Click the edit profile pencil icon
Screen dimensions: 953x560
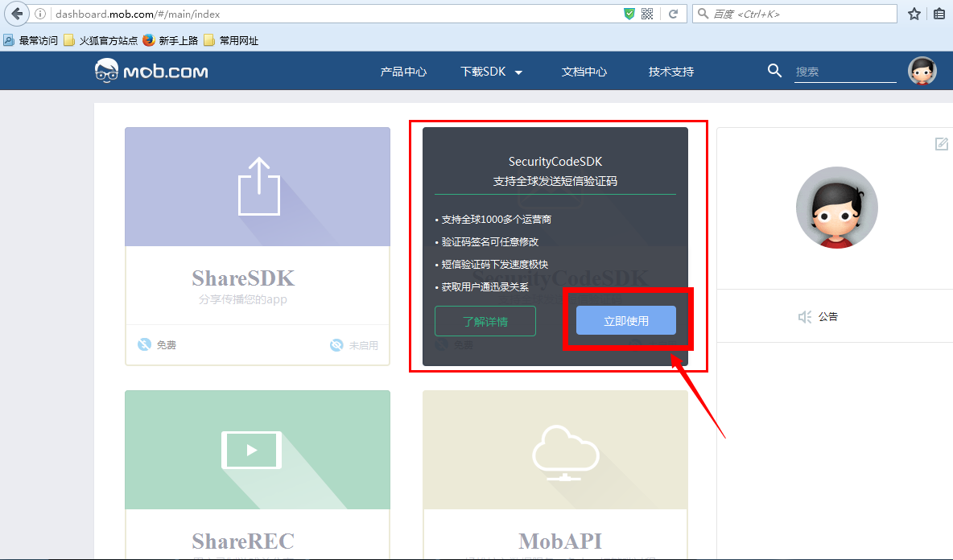point(942,144)
